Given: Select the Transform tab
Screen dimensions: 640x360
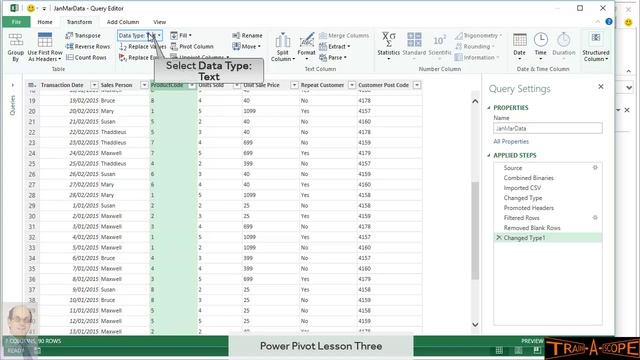Looking at the screenshot, I should pos(79,22).
